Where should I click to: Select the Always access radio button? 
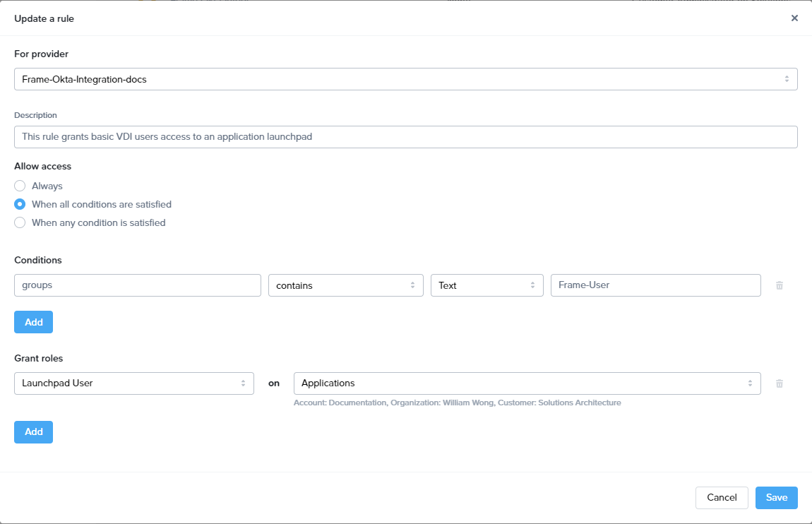[x=20, y=186]
